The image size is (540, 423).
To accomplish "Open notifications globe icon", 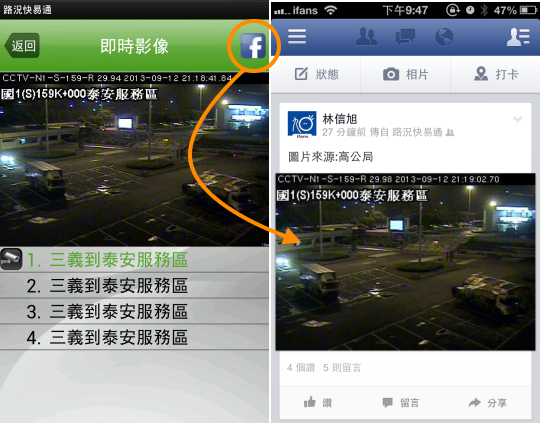I will point(444,37).
